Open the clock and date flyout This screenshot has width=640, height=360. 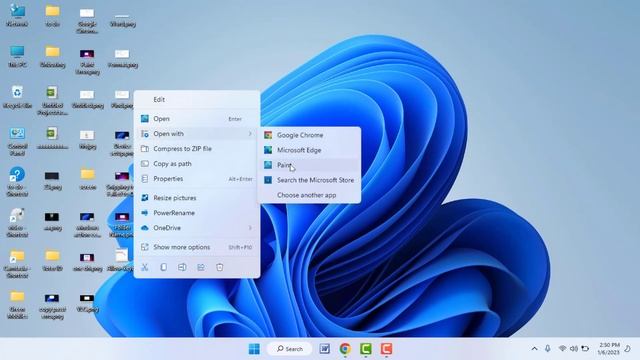pyautogui.click(x=609, y=349)
